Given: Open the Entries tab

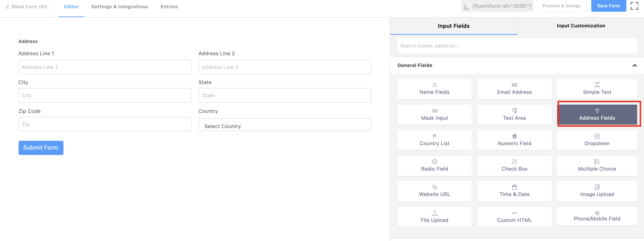Looking at the screenshot, I should (x=169, y=7).
